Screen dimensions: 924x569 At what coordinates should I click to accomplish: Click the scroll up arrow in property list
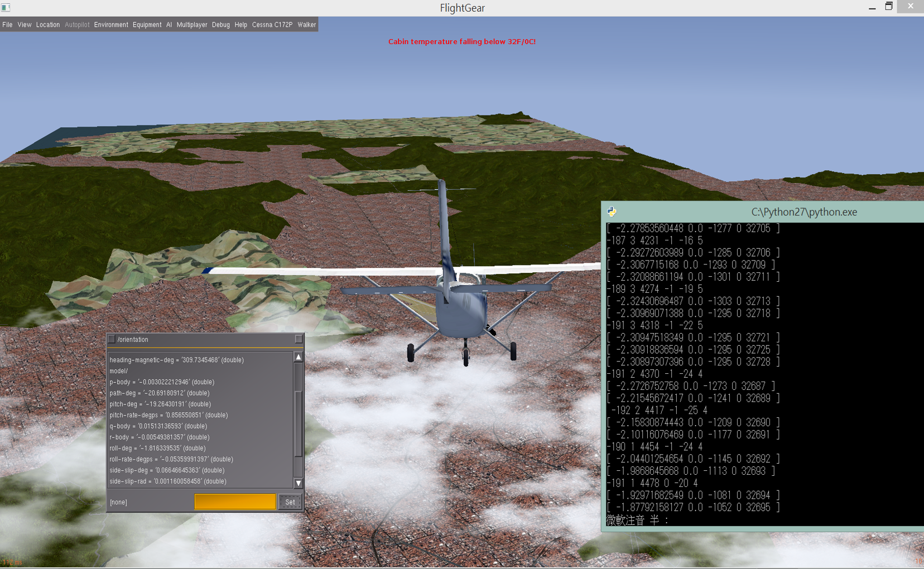[299, 357]
